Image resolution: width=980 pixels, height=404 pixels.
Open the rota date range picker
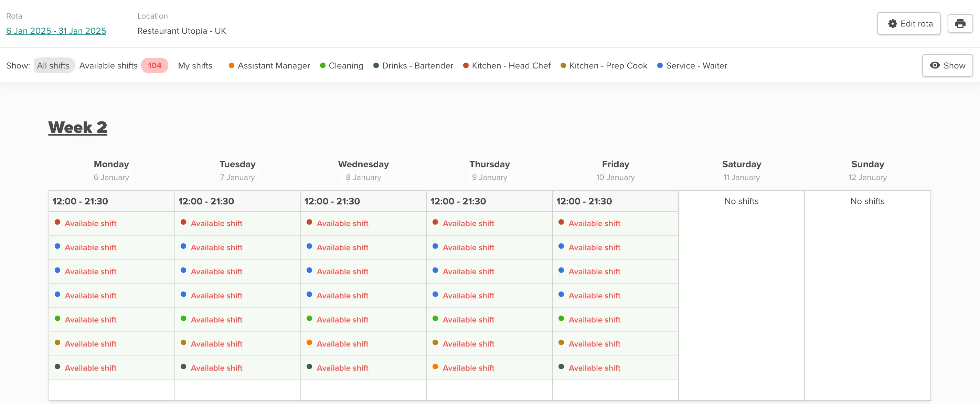click(x=56, y=31)
